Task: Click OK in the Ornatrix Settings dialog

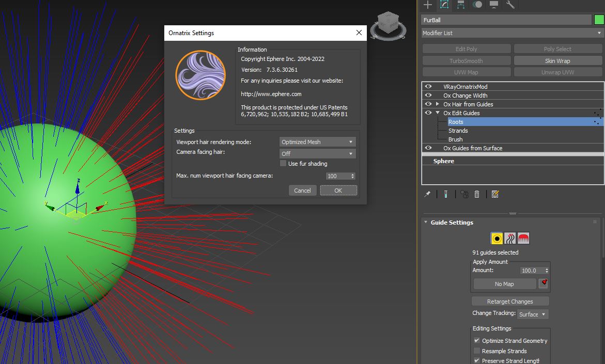Action: point(338,191)
